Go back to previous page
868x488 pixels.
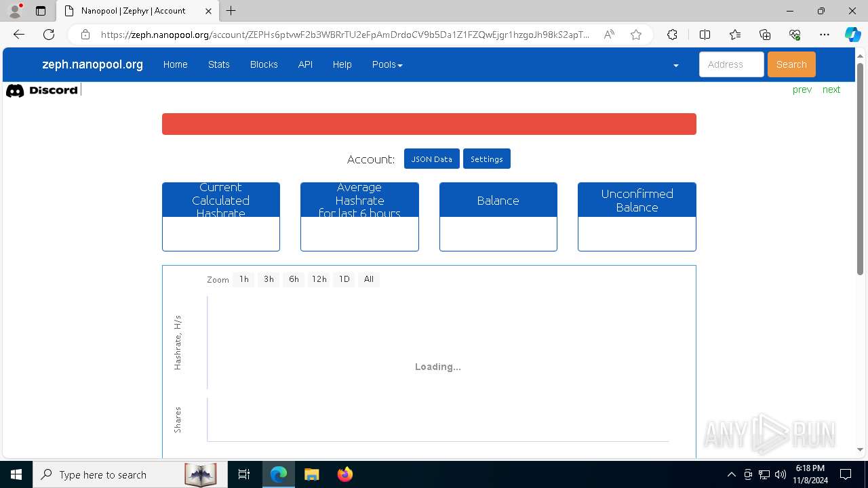19,35
